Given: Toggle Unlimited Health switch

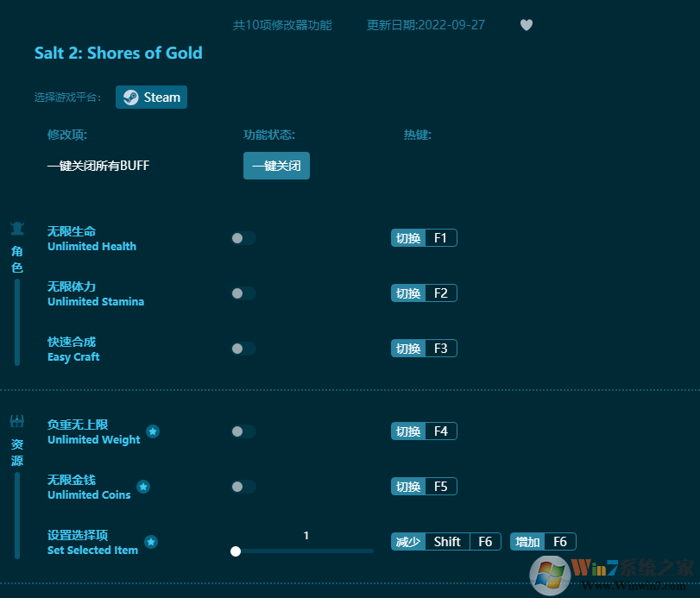Looking at the screenshot, I should (243, 238).
